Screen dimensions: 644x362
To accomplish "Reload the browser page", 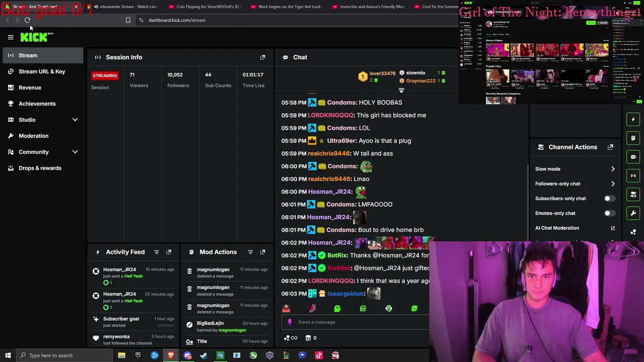I will pos(27,20).
